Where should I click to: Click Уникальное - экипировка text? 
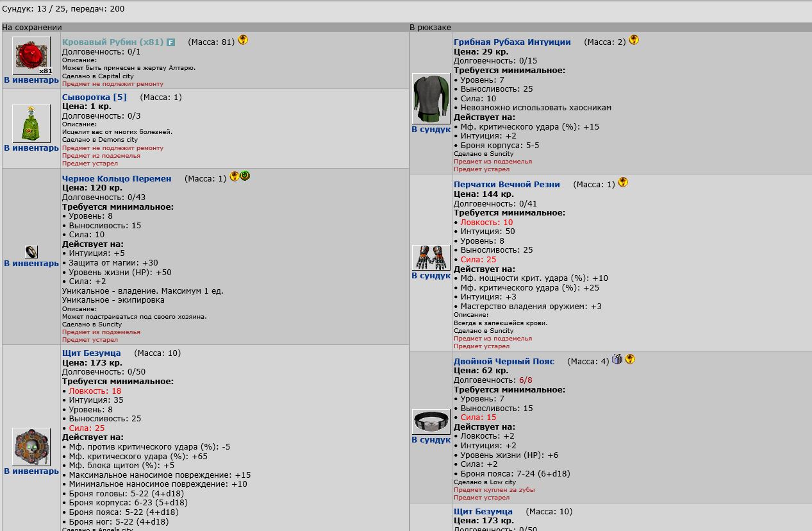click(113, 300)
